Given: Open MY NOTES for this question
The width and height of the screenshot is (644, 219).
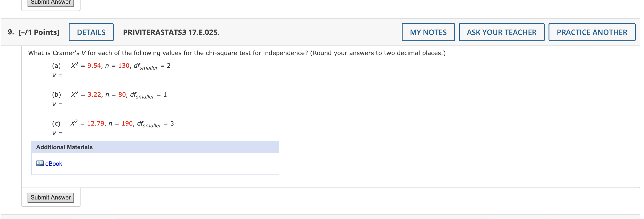Looking at the screenshot, I should pyautogui.click(x=428, y=32).
